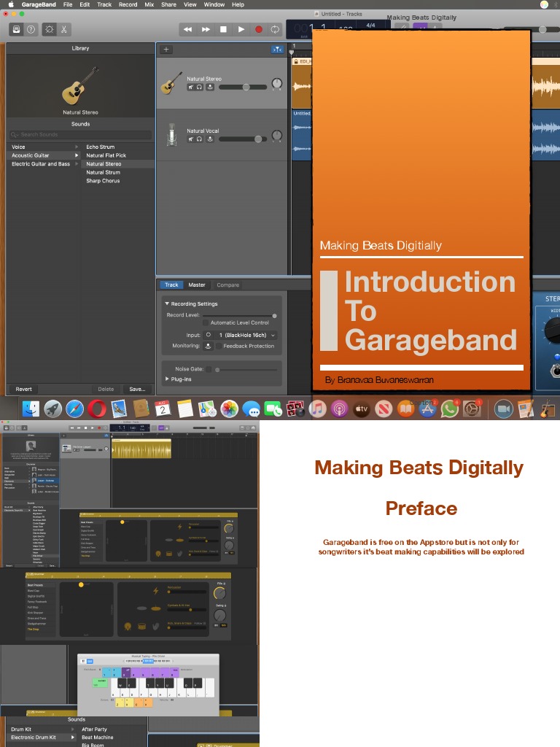Image resolution: width=560 pixels, height=747 pixels.
Task: Select the Natural Stereo guitar track icon
Action: 171,82
